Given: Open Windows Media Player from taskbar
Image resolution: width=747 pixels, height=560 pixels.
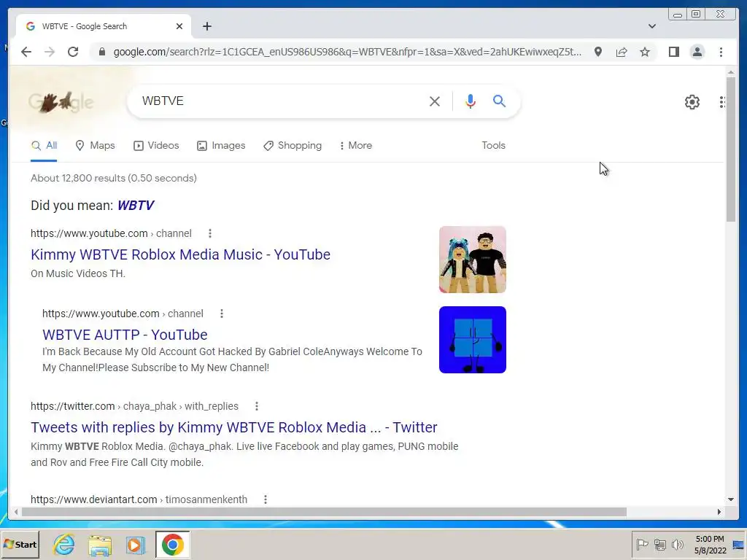Looking at the screenshot, I should point(135,545).
